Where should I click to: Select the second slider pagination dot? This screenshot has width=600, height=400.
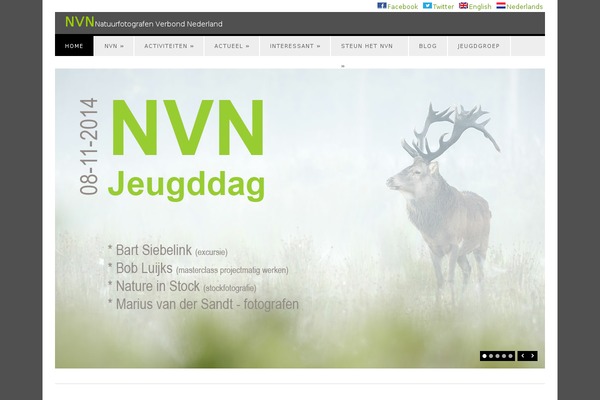(491, 356)
